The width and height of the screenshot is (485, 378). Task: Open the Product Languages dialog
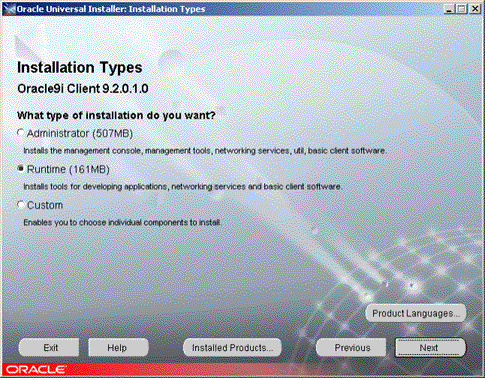416,313
